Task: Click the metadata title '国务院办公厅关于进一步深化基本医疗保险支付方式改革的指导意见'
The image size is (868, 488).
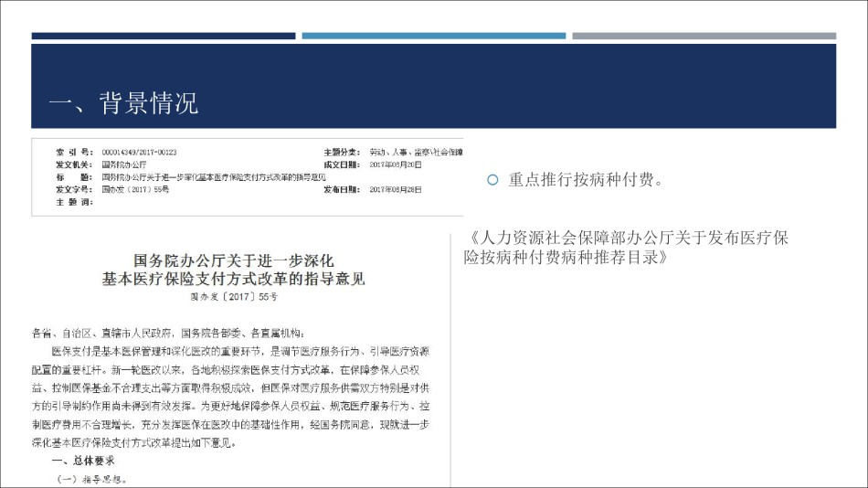Action: pos(214,177)
